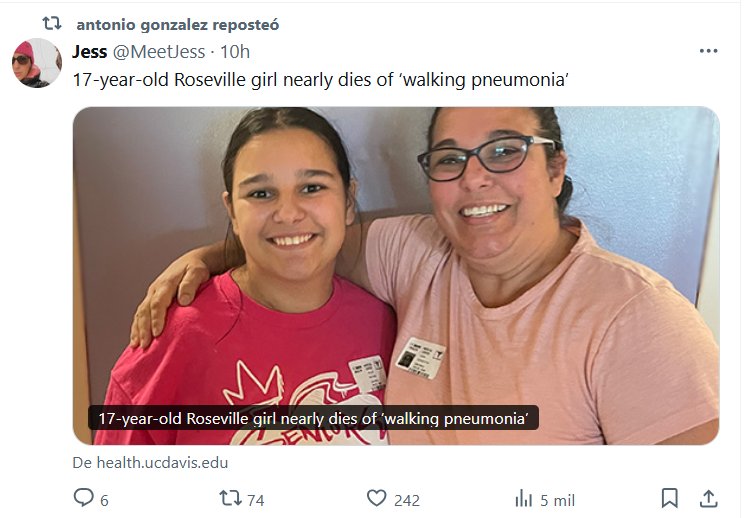This screenshot has width=746, height=518.
Task: Click the repost count 74
Action: click(255, 500)
